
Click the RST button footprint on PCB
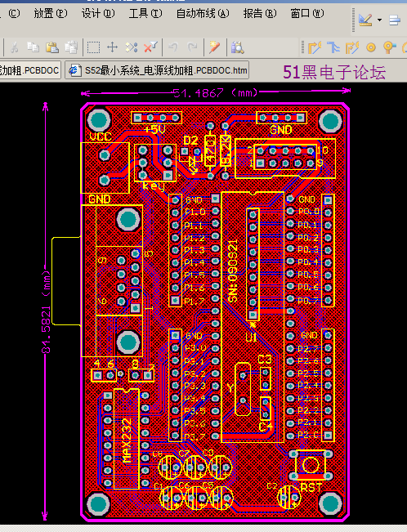[311, 465]
